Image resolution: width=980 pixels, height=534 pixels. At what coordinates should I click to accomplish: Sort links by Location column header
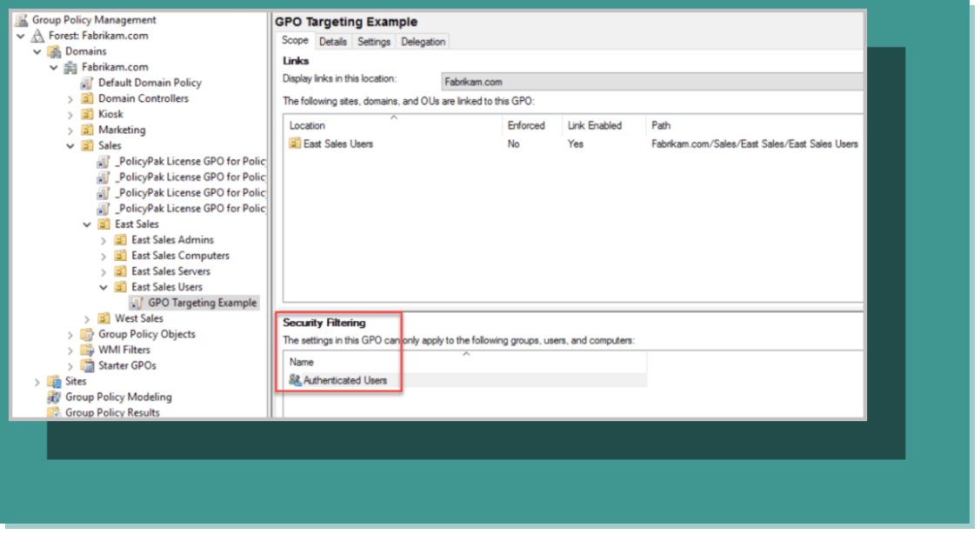click(x=393, y=125)
